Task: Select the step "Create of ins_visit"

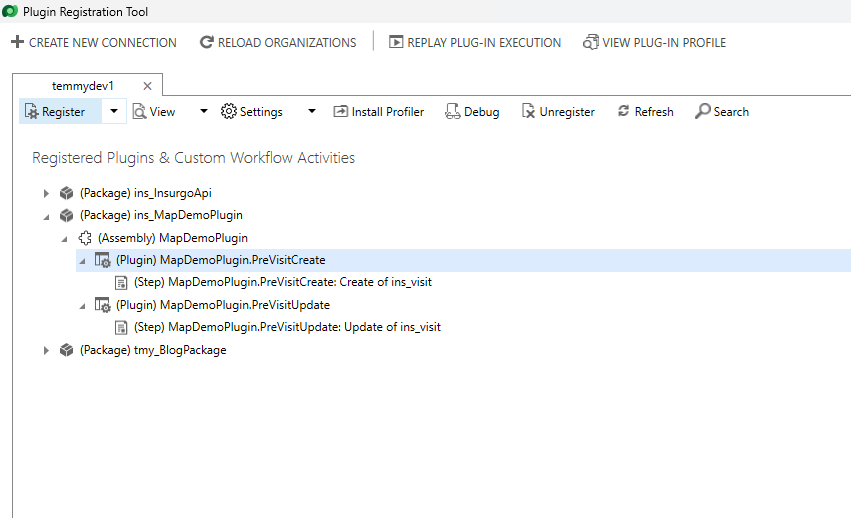Action: (283, 282)
